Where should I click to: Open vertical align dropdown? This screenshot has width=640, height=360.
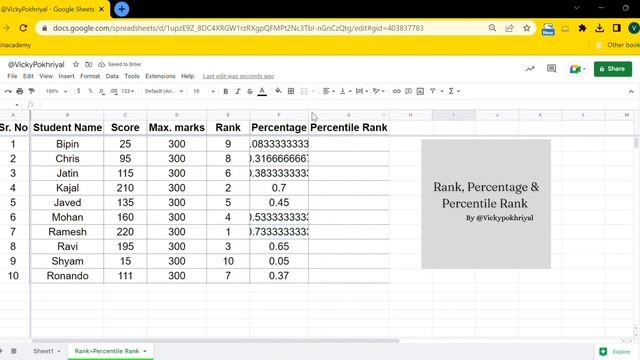click(345, 91)
